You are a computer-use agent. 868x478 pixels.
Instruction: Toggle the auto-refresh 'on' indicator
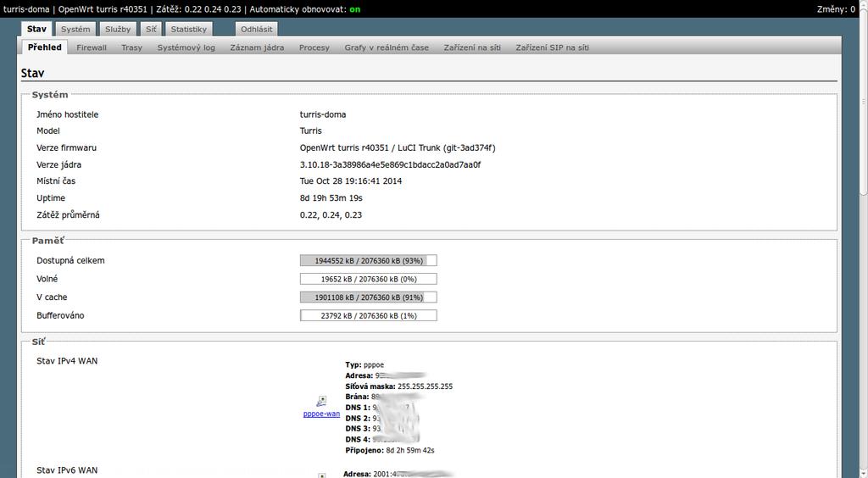355,8
